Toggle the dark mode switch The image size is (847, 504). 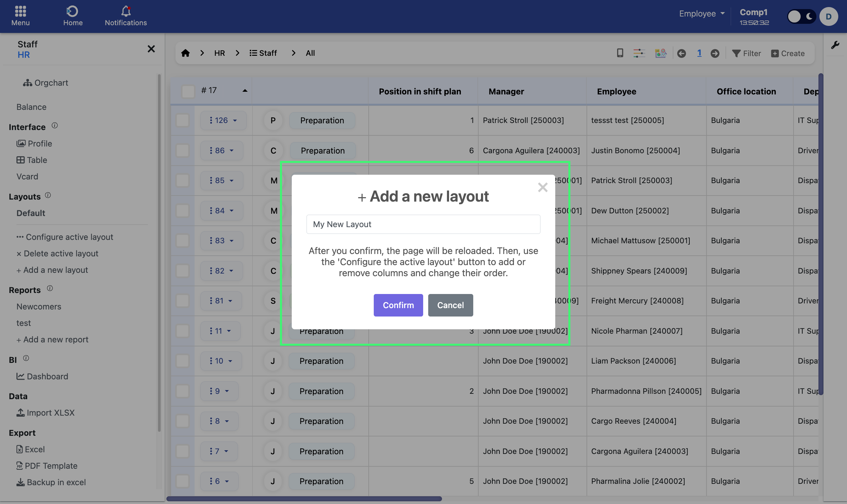click(801, 16)
